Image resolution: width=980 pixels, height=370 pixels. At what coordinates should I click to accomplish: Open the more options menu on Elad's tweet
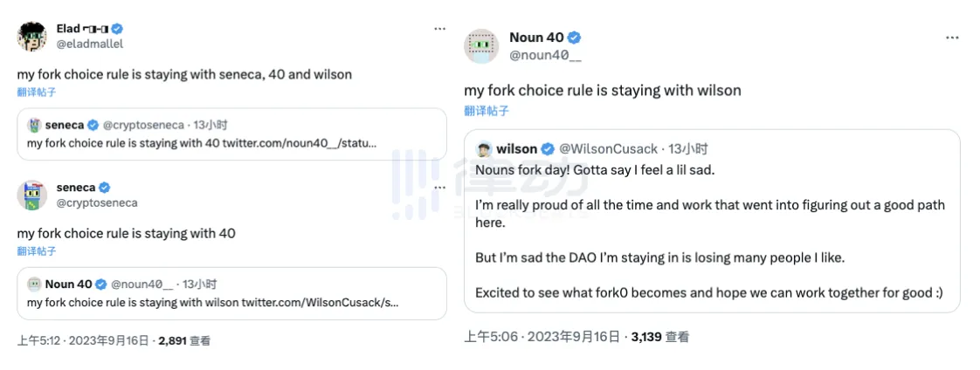[440, 29]
